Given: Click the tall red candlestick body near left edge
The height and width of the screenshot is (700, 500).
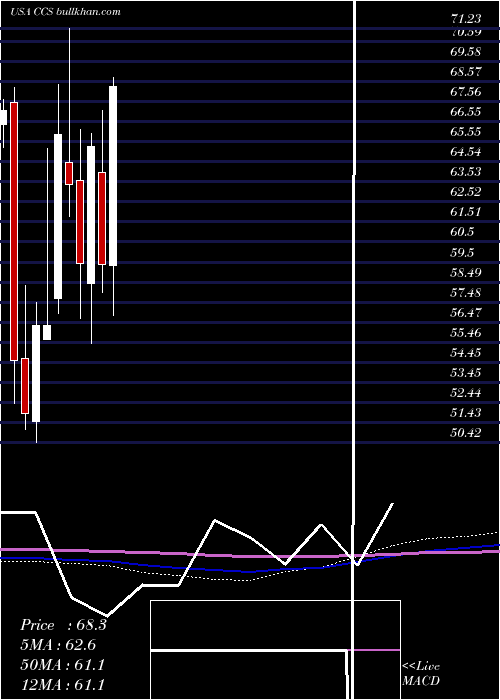Looking at the screenshot, I should point(14,231).
